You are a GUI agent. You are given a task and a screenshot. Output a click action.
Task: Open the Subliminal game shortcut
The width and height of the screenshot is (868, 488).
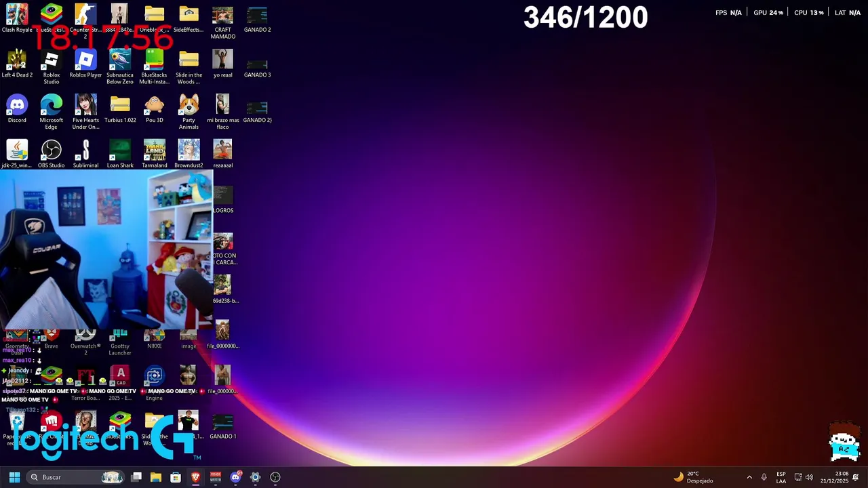pos(85,154)
